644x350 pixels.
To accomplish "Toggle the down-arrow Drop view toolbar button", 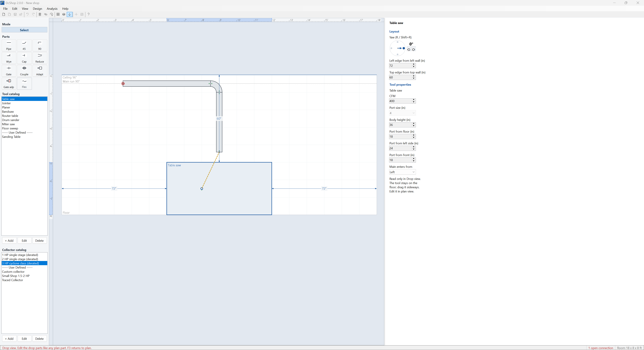I will click(70, 14).
